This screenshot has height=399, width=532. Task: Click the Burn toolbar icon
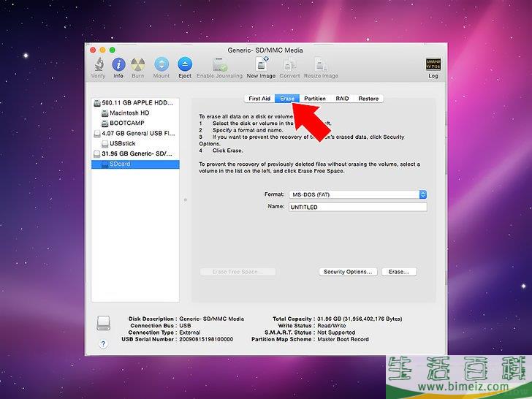[138, 64]
